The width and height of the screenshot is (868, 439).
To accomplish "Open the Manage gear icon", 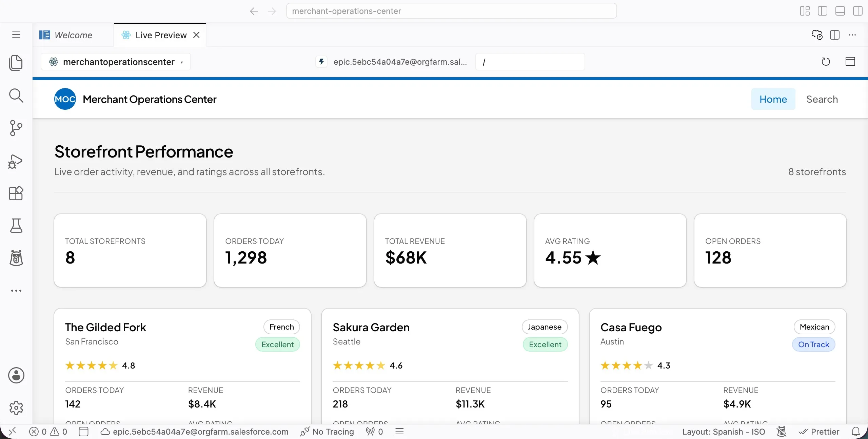I will 16,408.
